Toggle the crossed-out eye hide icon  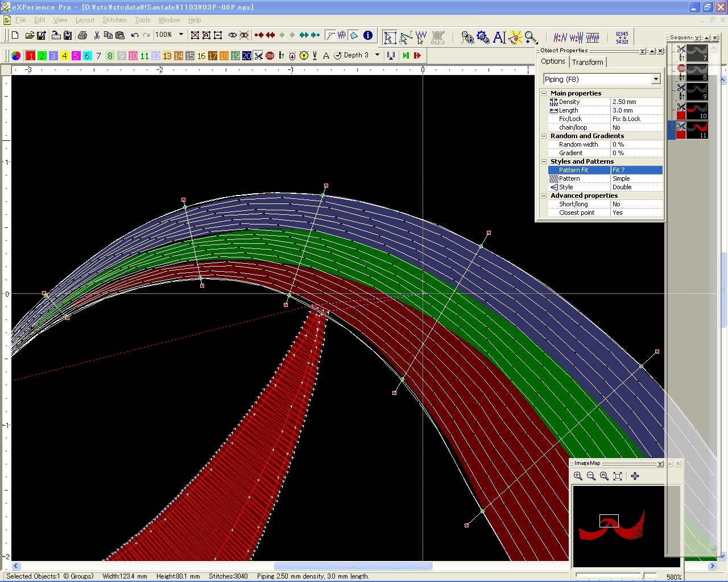(x=244, y=35)
